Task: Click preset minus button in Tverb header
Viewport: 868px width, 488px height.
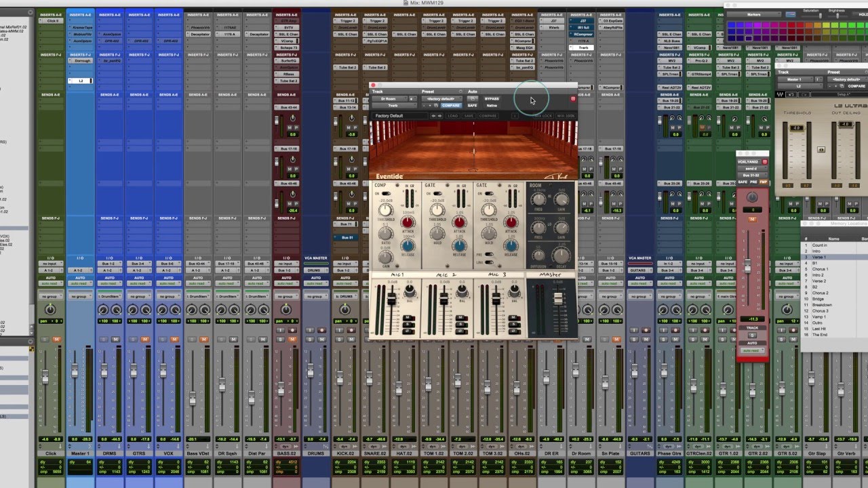Action: [424, 106]
